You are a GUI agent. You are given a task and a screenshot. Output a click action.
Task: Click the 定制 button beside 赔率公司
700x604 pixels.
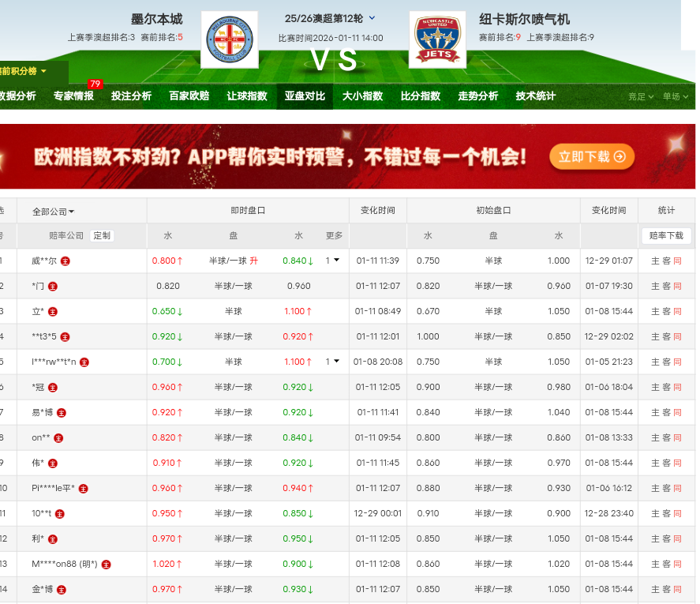coord(102,235)
